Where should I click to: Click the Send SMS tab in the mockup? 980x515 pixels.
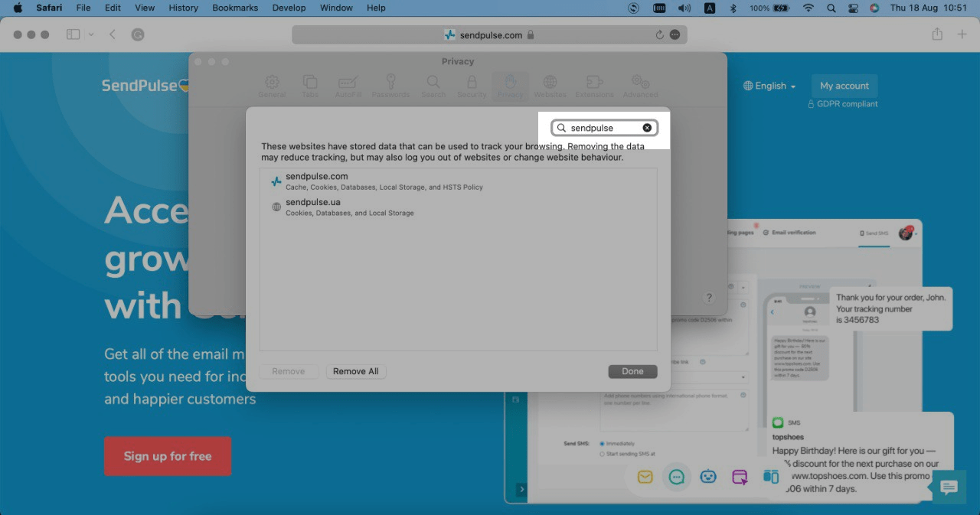tap(874, 233)
